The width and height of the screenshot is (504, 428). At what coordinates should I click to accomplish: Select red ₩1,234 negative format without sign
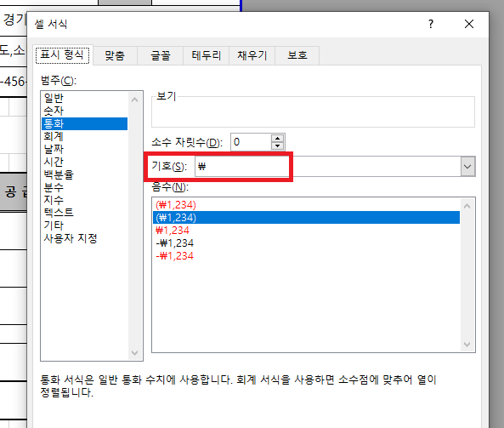point(306,231)
